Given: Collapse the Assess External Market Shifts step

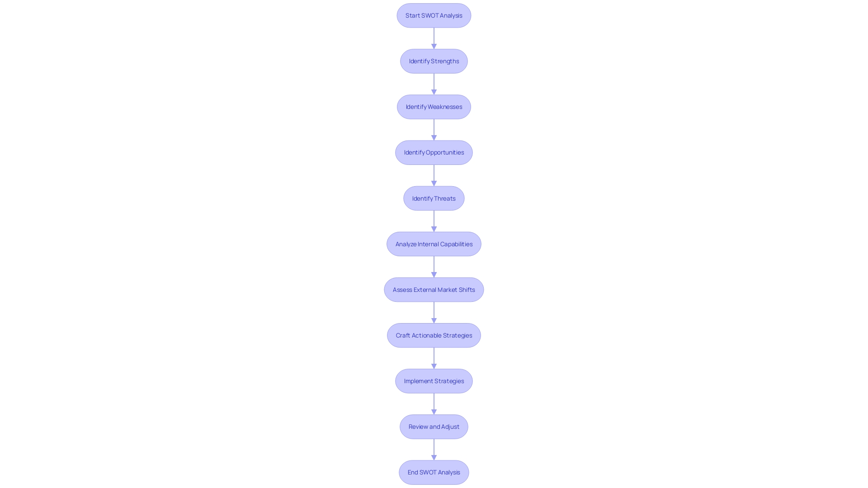Looking at the screenshot, I should pyautogui.click(x=434, y=289).
